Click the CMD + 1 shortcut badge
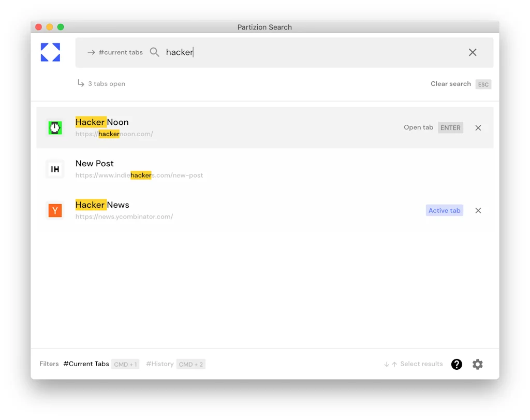 point(125,364)
